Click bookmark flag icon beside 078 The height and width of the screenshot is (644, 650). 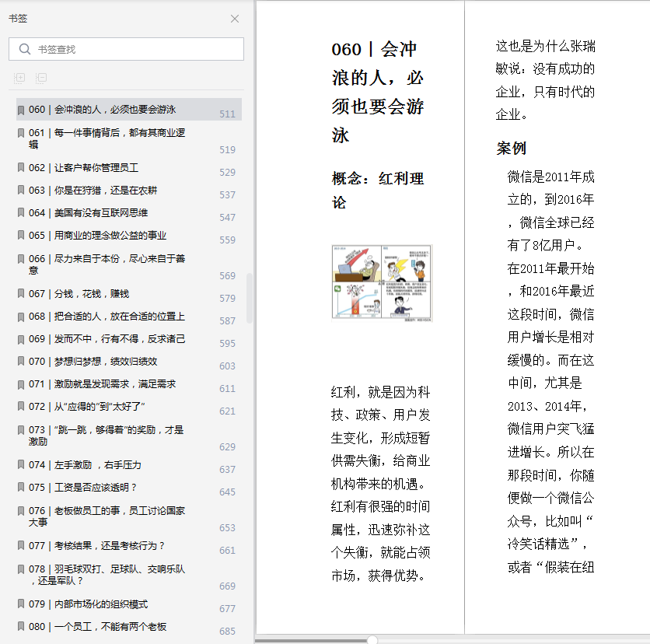pyautogui.click(x=21, y=569)
